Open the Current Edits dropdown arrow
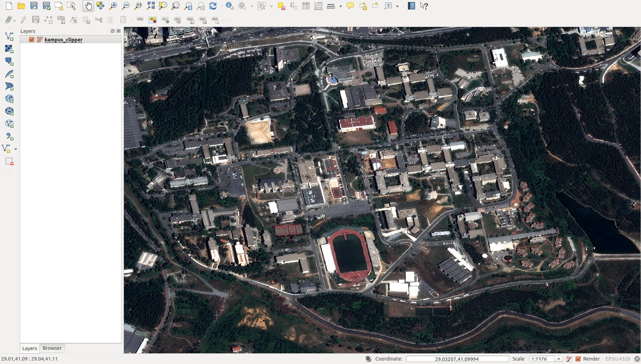This screenshot has height=364, width=641. (15, 20)
